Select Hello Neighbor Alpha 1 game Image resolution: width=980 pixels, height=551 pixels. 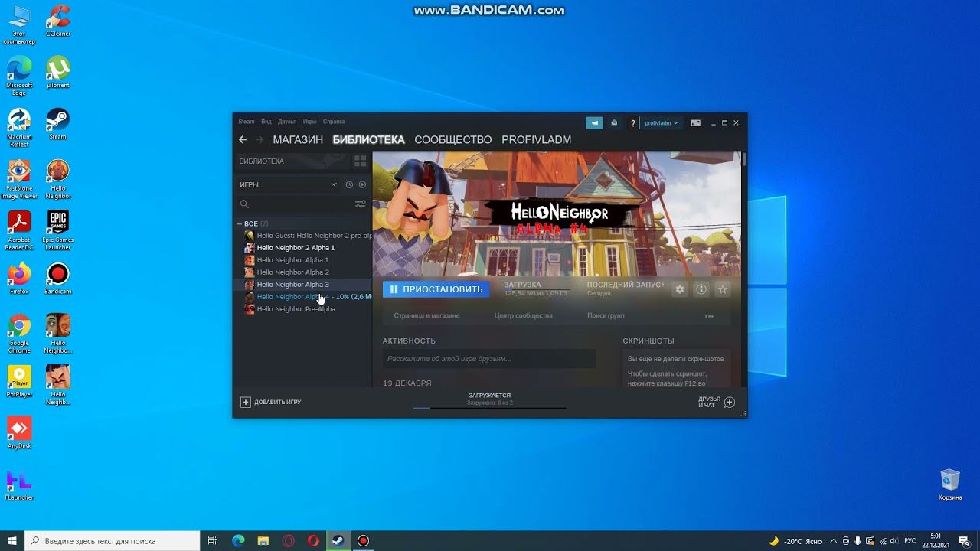(292, 260)
